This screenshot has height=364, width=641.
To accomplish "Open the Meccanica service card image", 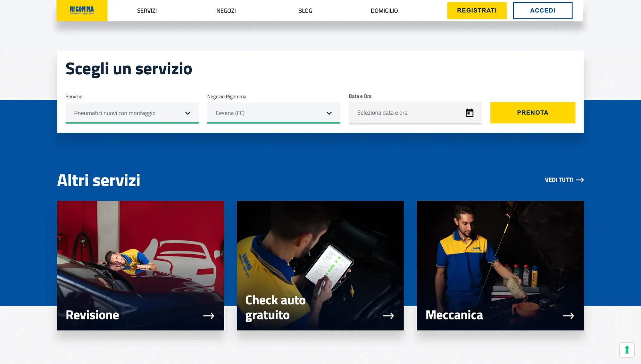I will 500,266.
